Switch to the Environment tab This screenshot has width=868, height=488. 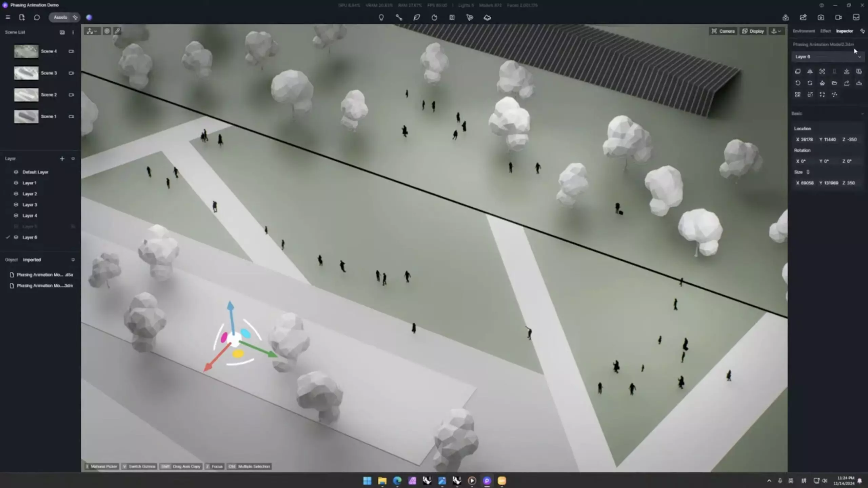pyautogui.click(x=804, y=31)
